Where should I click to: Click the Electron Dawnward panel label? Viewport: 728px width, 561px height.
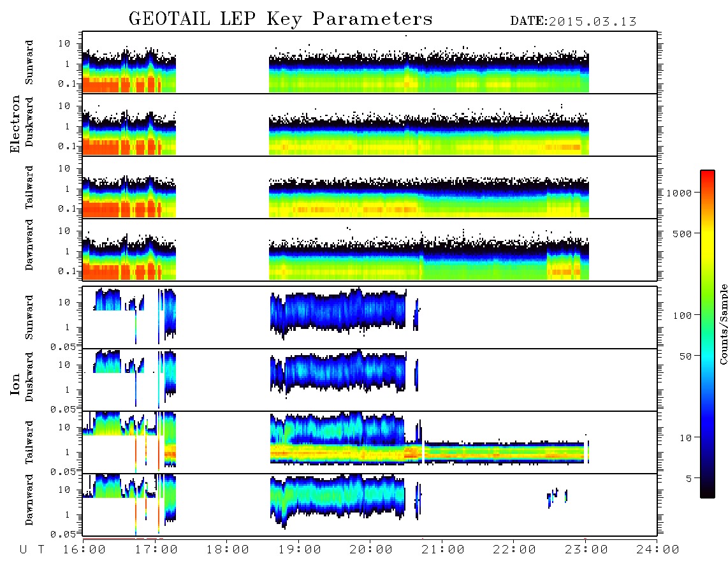point(29,245)
